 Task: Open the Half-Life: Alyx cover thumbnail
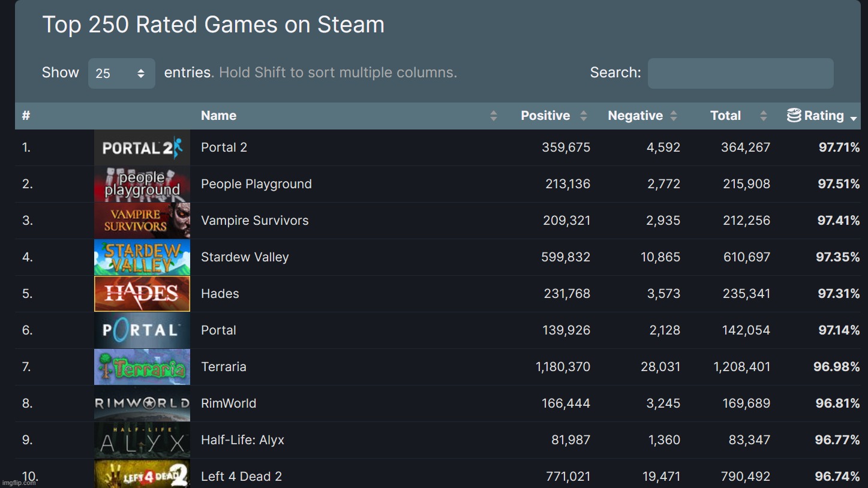tap(142, 439)
